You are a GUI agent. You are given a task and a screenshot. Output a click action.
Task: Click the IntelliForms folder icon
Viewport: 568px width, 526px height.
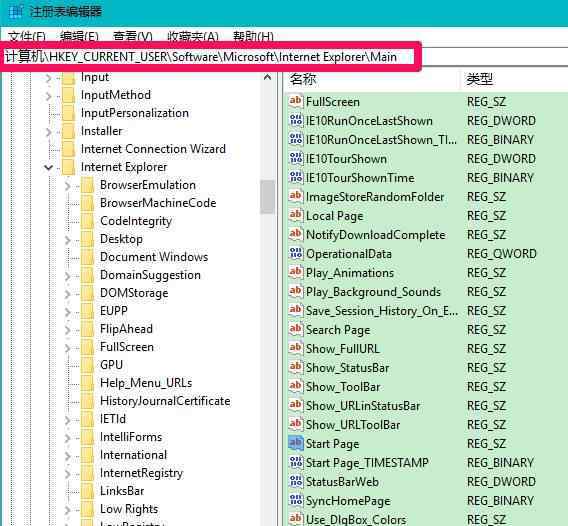coord(87,437)
